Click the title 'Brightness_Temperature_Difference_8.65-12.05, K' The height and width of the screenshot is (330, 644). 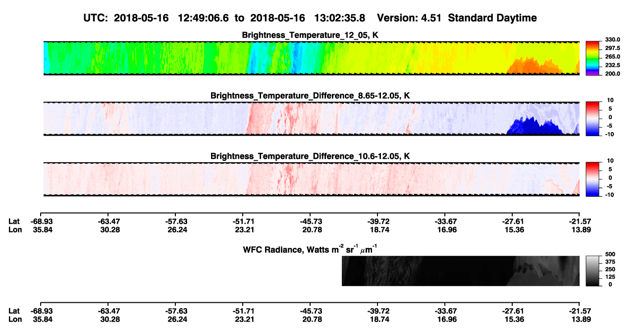(x=311, y=95)
